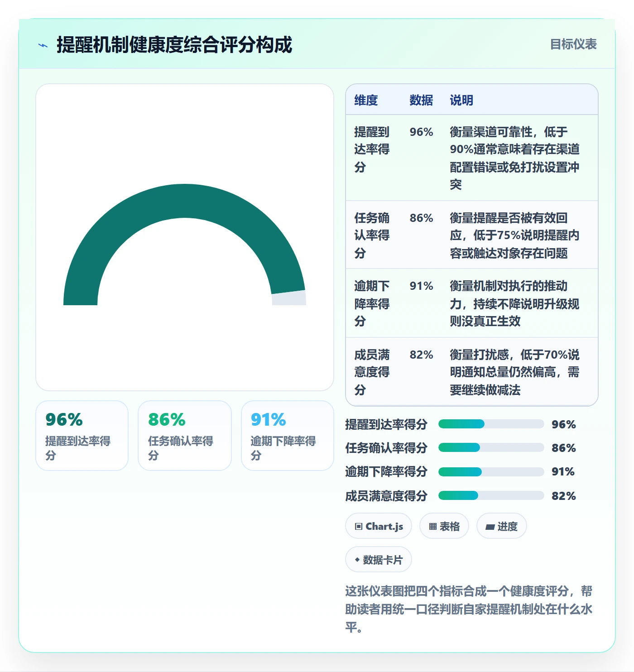The image size is (634, 672).
Task: Click the 数据 column header
Action: (x=421, y=100)
